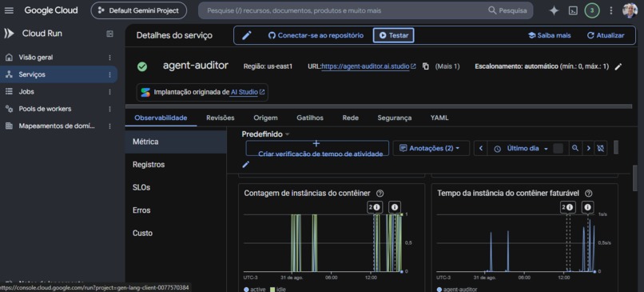The width and height of the screenshot is (644, 292).
Task: Open the user account avatar
Action: (x=630, y=10)
